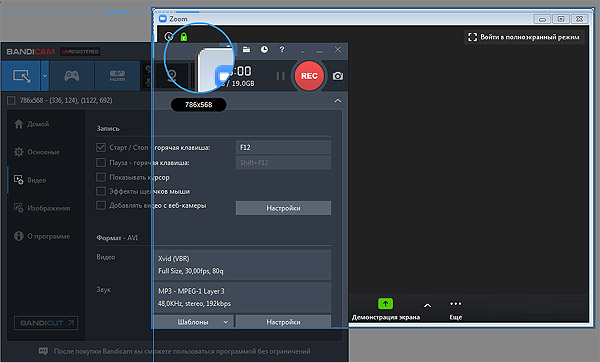Click the pause recording button
600x362 pixels.
coord(280,76)
